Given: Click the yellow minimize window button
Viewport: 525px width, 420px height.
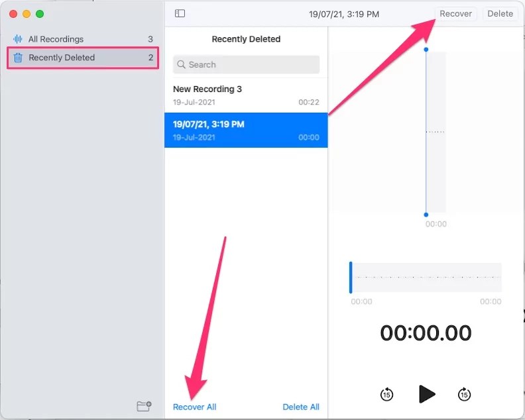Looking at the screenshot, I should 27,14.
